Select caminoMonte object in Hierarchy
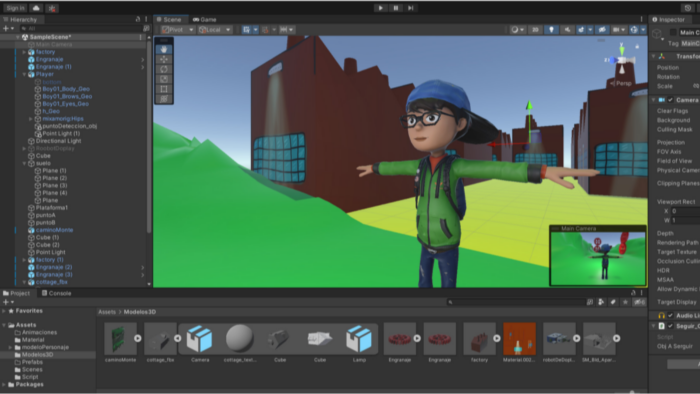This screenshot has height=394, width=700. 54,230
